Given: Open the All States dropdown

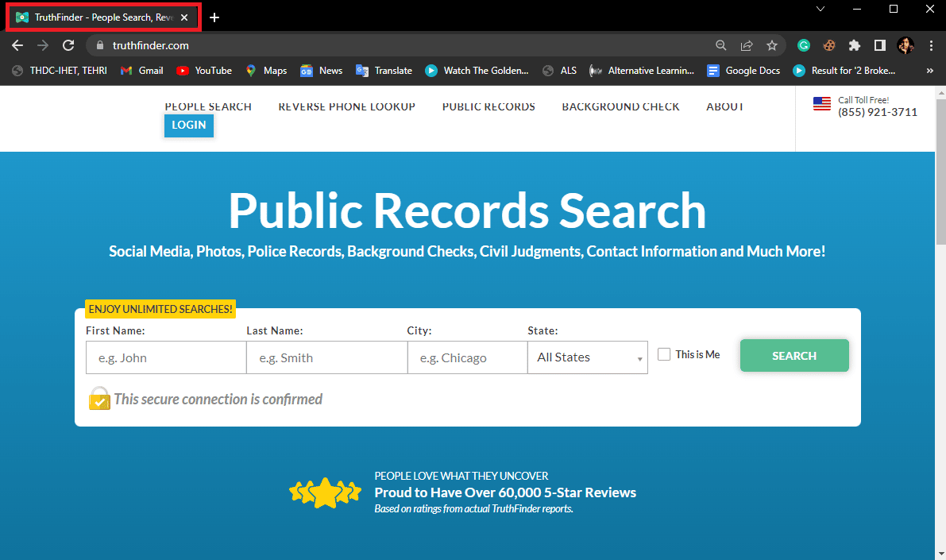Looking at the screenshot, I should click(588, 357).
